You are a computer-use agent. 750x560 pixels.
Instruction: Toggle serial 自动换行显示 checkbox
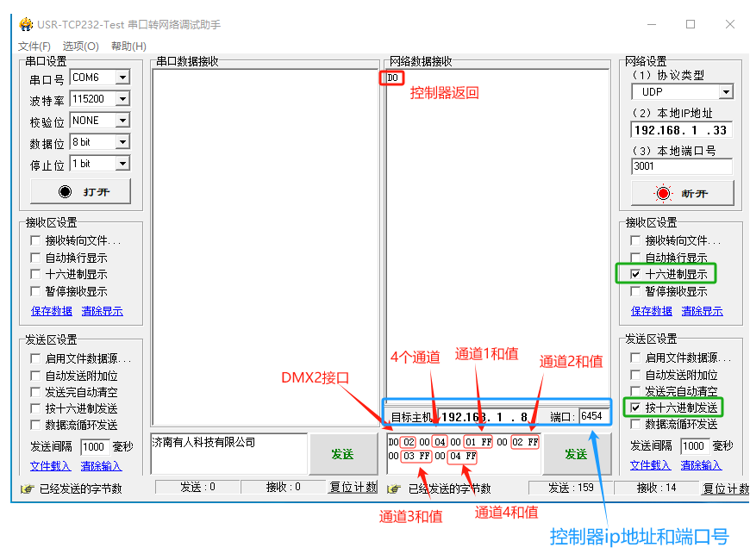[x=35, y=258]
